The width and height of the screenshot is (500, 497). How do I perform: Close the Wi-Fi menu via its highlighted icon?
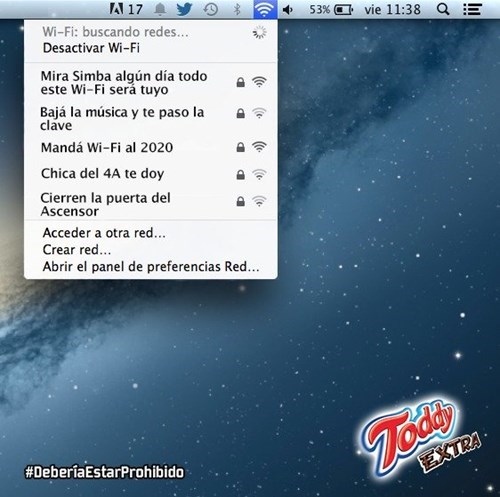pos(265,9)
